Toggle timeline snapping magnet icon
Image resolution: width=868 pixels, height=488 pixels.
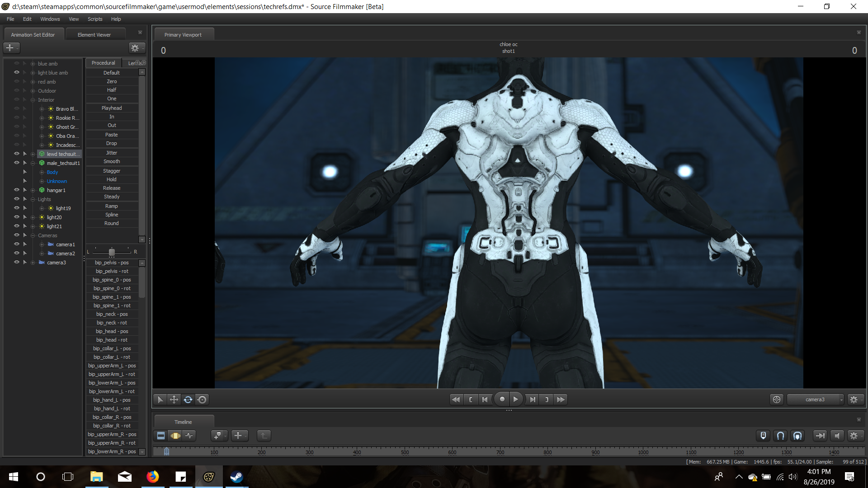click(x=780, y=436)
